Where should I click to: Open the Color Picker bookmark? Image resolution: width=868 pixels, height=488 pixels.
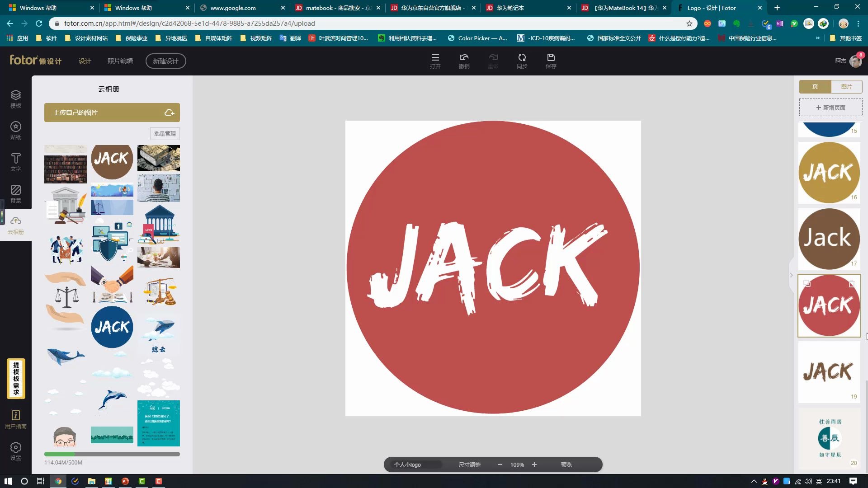pos(477,38)
